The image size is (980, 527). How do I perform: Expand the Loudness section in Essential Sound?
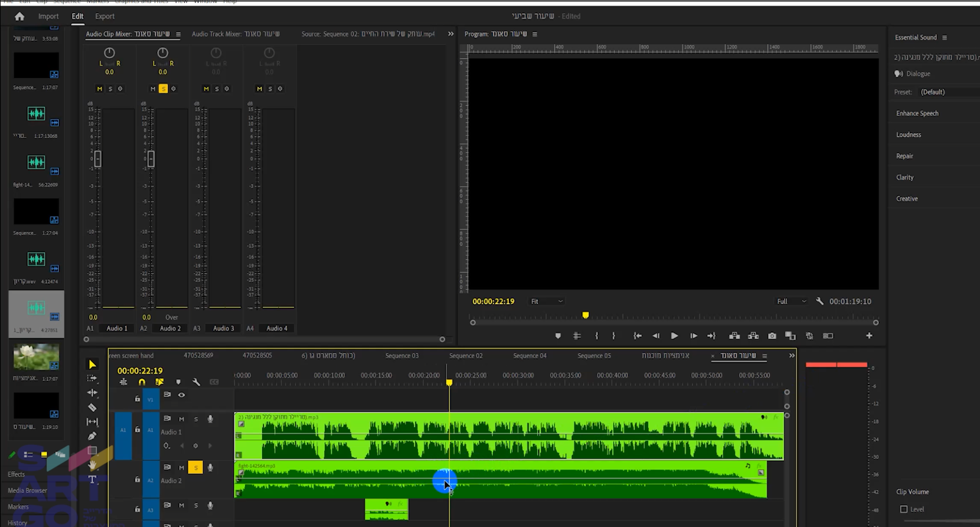coord(909,135)
